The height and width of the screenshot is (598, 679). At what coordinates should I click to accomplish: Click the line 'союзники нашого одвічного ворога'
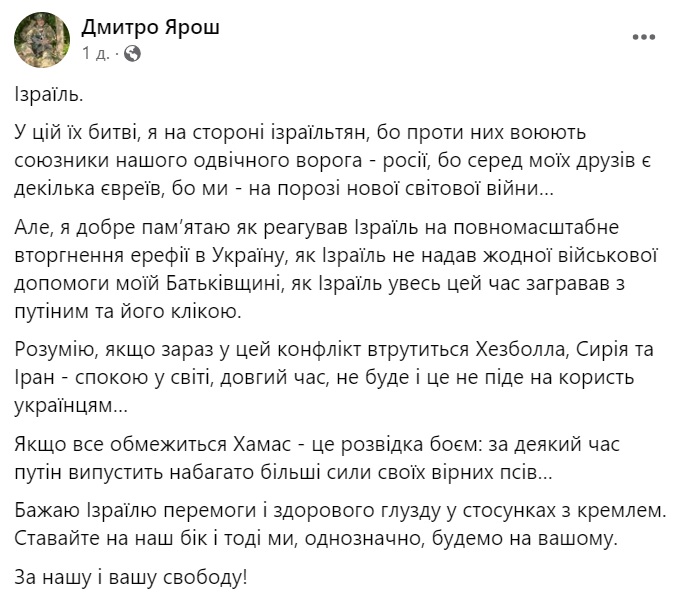(x=333, y=161)
